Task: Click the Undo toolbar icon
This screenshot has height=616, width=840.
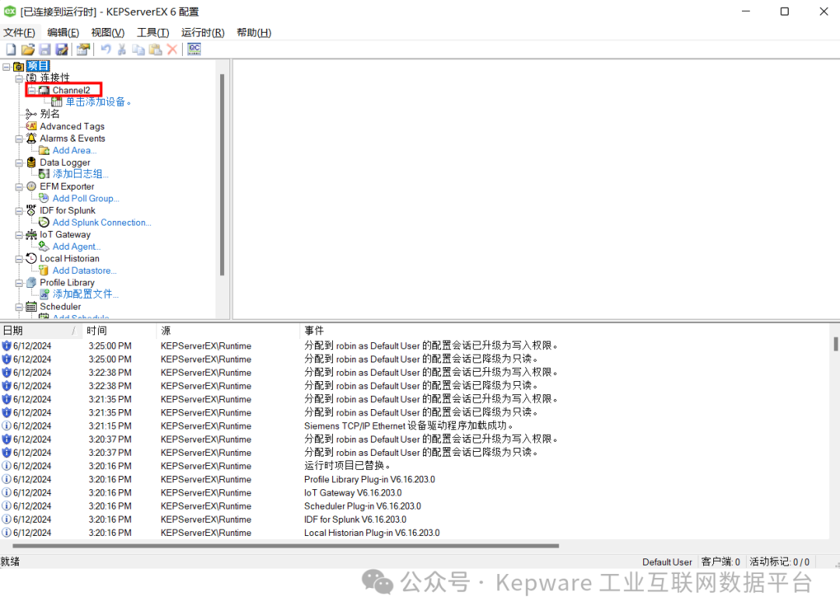Action: 106,50
